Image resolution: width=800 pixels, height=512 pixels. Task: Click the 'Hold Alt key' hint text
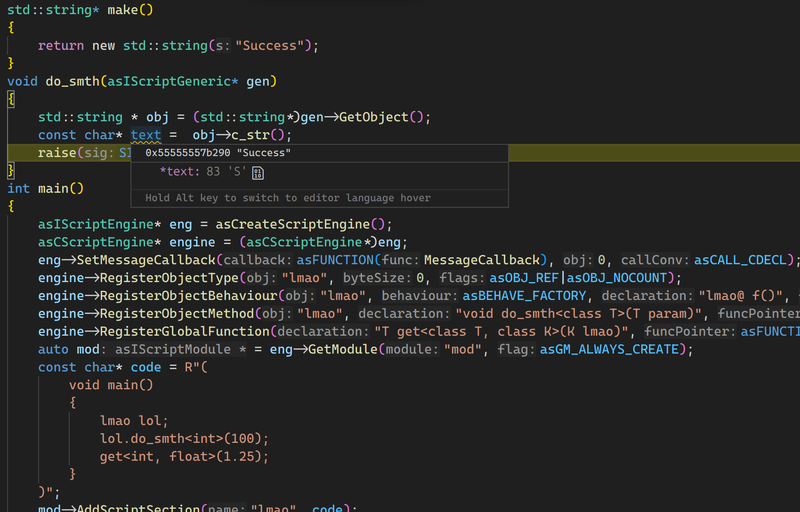click(288, 198)
